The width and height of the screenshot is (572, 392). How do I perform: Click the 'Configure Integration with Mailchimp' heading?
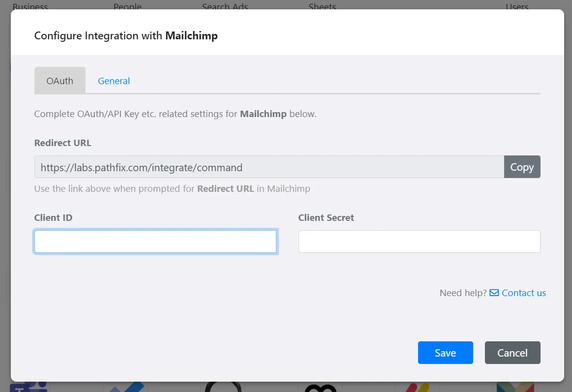(126, 36)
